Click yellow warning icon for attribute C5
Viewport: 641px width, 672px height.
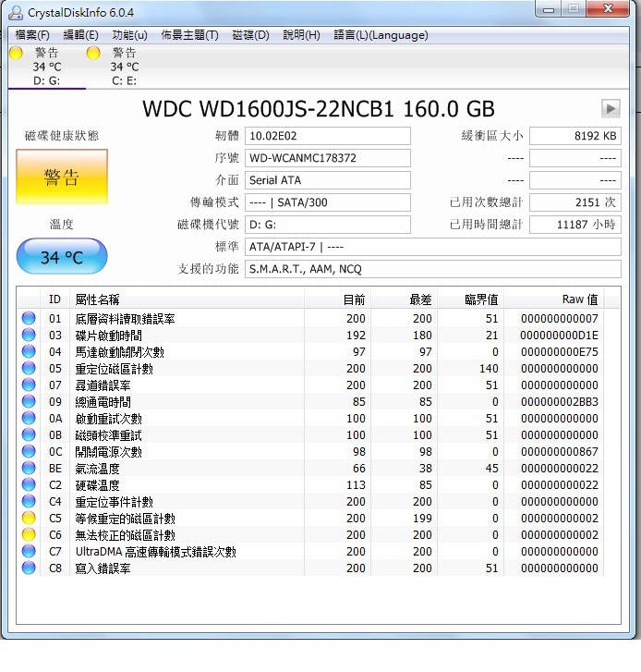(29, 518)
